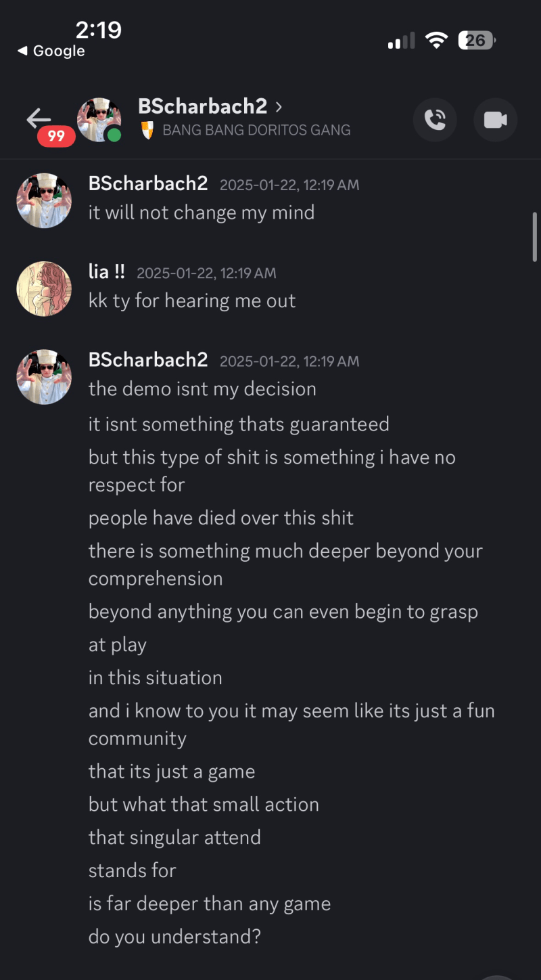The image size is (541, 980).
Task: Start a video call
Action: [x=495, y=120]
